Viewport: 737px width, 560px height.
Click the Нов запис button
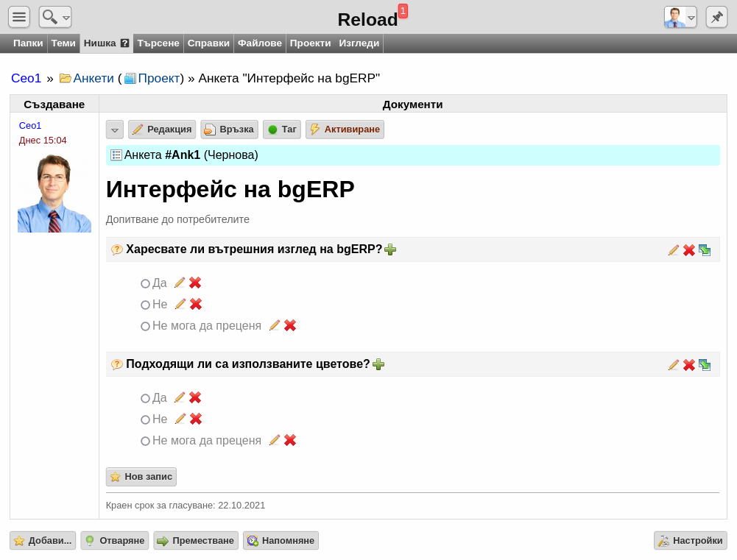click(x=141, y=477)
